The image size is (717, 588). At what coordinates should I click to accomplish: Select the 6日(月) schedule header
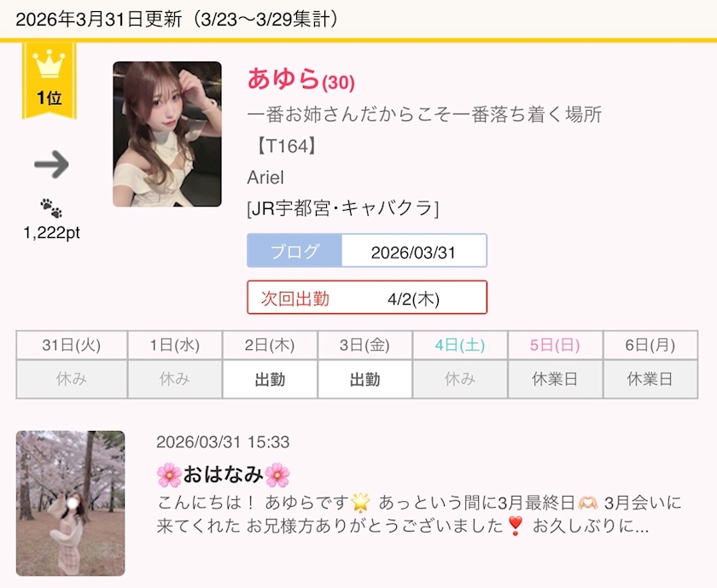point(650,346)
